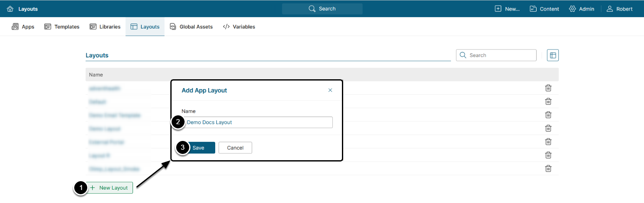Viewport: 644px width, 203px height.
Task: Click the home icon in header
Action: click(x=10, y=9)
